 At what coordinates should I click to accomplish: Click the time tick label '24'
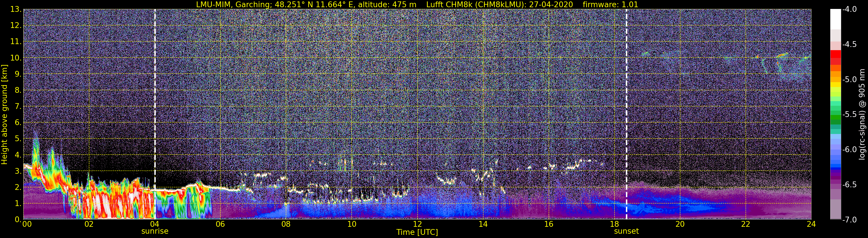tap(811, 224)
